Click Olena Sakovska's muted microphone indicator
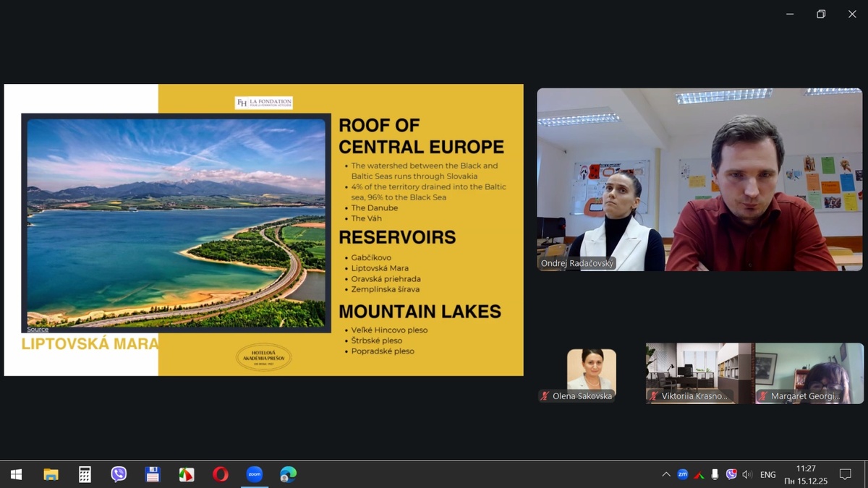This screenshot has width=868, height=488. pos(545,396)
